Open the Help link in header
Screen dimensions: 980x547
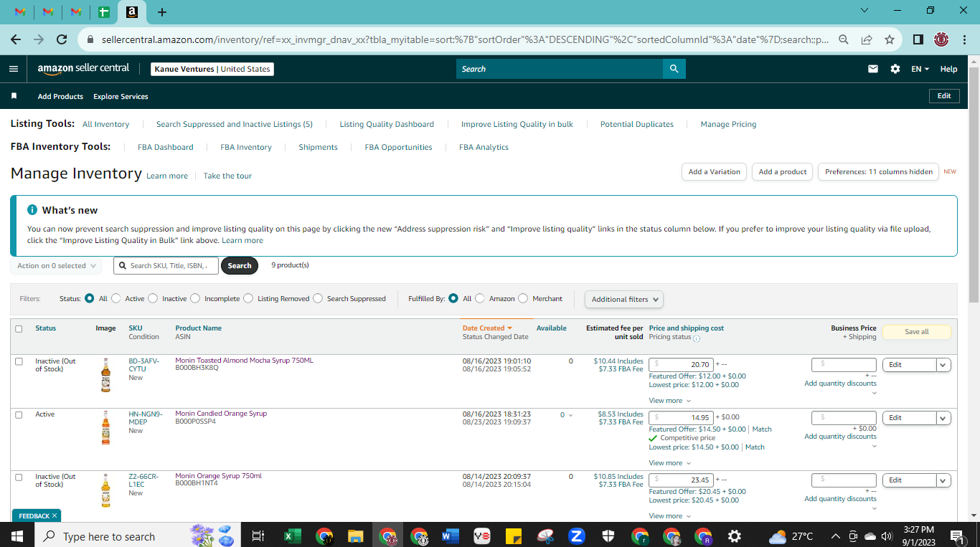tap(948, 69)
